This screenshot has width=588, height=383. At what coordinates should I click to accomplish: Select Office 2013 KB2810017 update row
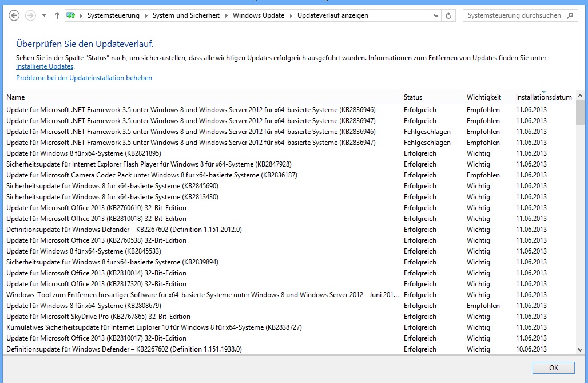(x=289, y=339)
